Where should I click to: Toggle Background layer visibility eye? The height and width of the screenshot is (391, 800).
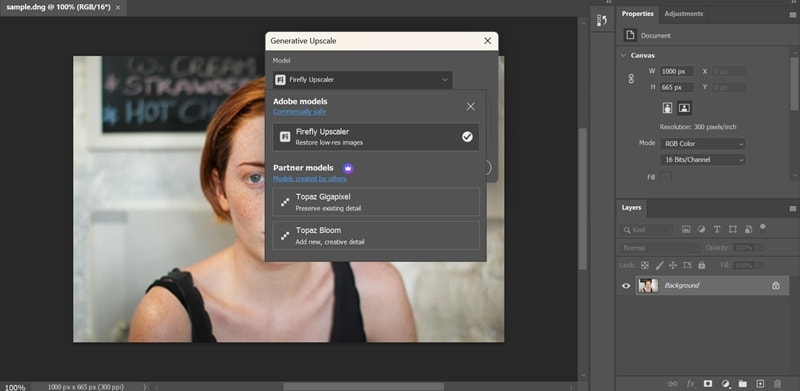[x=626, y=286]
